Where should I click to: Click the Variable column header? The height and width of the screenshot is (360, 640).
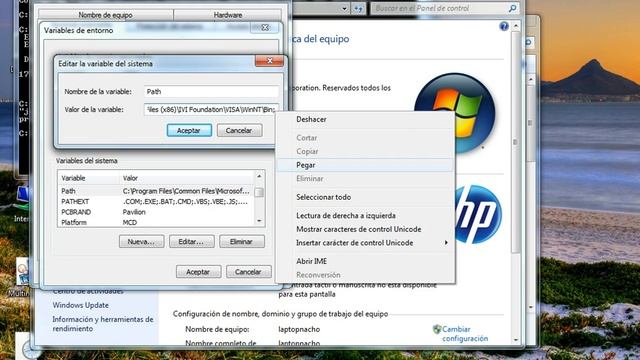89,178
